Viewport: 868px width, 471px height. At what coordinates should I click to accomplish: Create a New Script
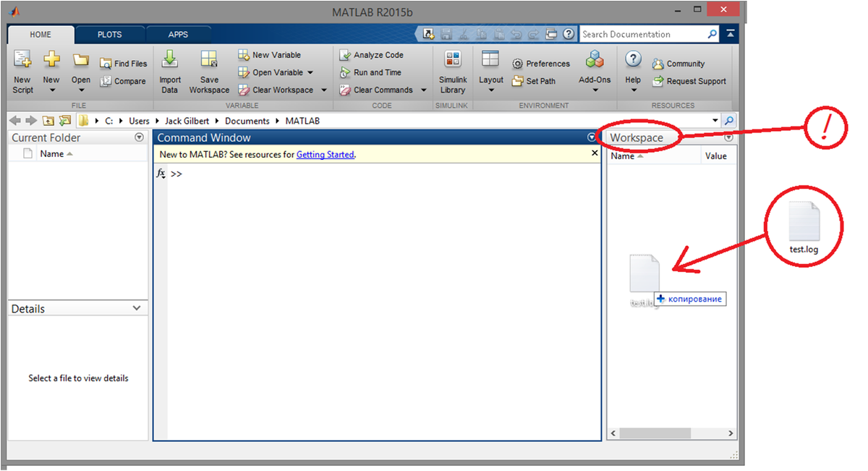pos(22,72)
